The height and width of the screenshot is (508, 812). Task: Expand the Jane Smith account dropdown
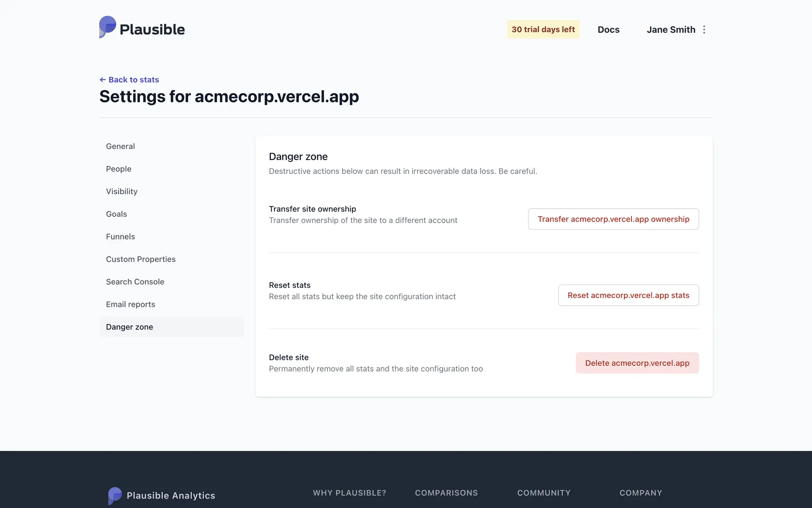[670, 30]
